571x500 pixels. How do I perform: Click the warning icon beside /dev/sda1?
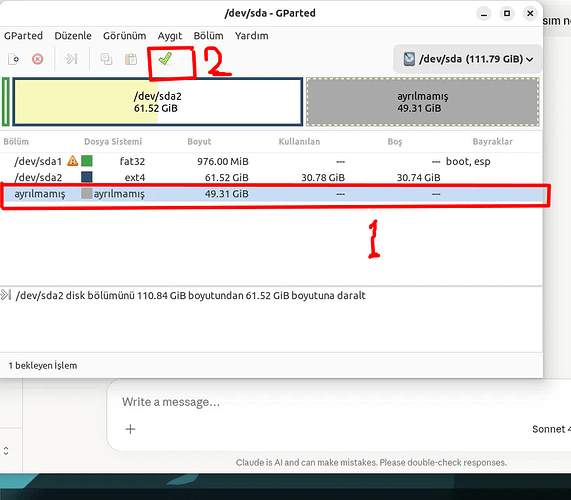pos(72,161)
